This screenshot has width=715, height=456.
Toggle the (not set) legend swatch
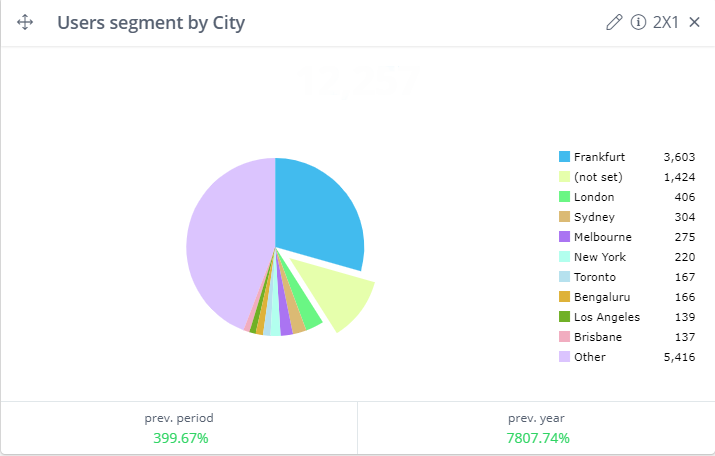(564, 177)
